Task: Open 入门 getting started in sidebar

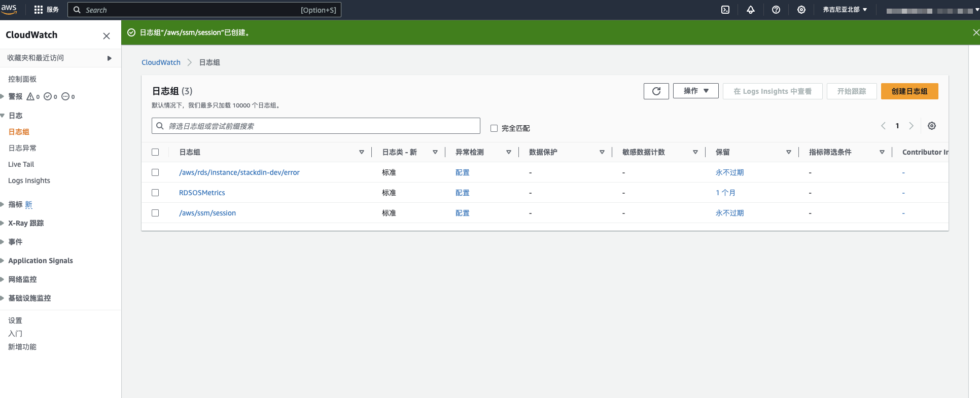Action: 15,334
